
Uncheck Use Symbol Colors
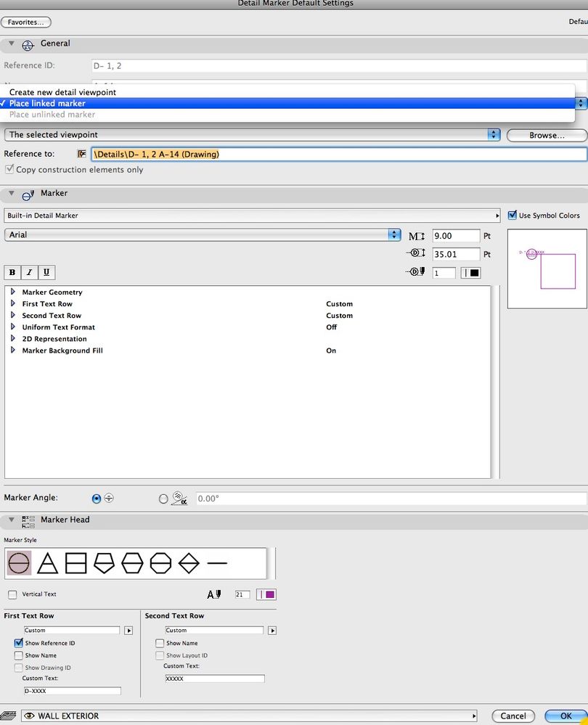tap(512, 215)
